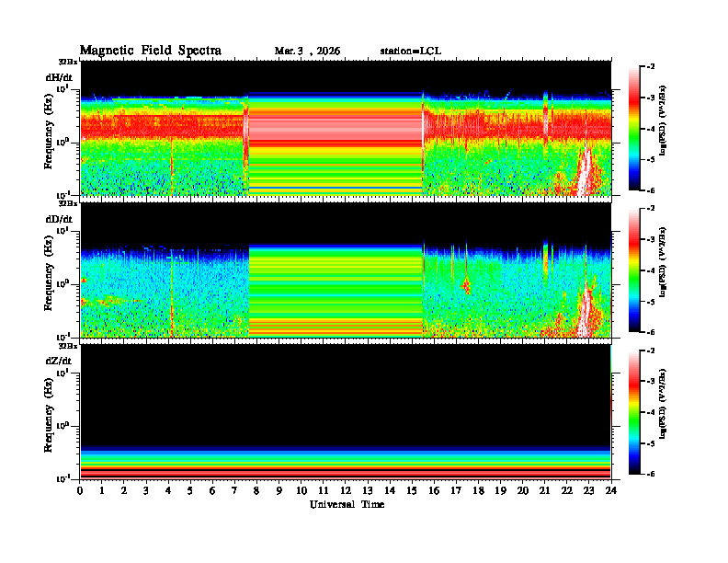
Task: Click hour '5' on the time axis
Action: click(x=190, y=491)
